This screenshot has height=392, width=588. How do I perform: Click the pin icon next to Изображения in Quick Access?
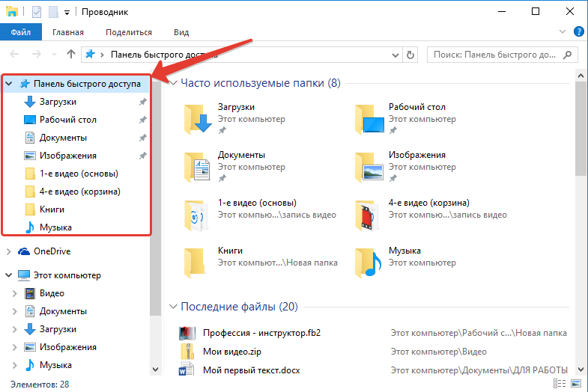pyautogui.click(x=142, y=156)
